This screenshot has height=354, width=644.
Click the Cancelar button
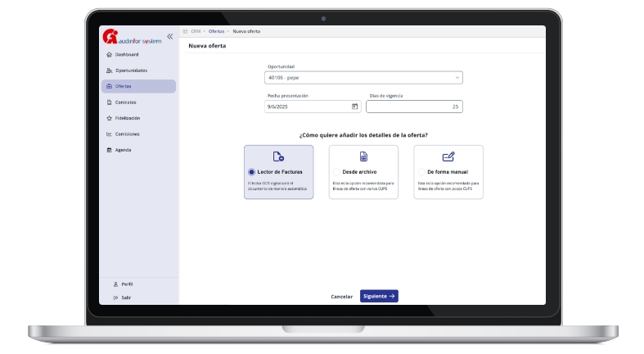pos(341,297)
